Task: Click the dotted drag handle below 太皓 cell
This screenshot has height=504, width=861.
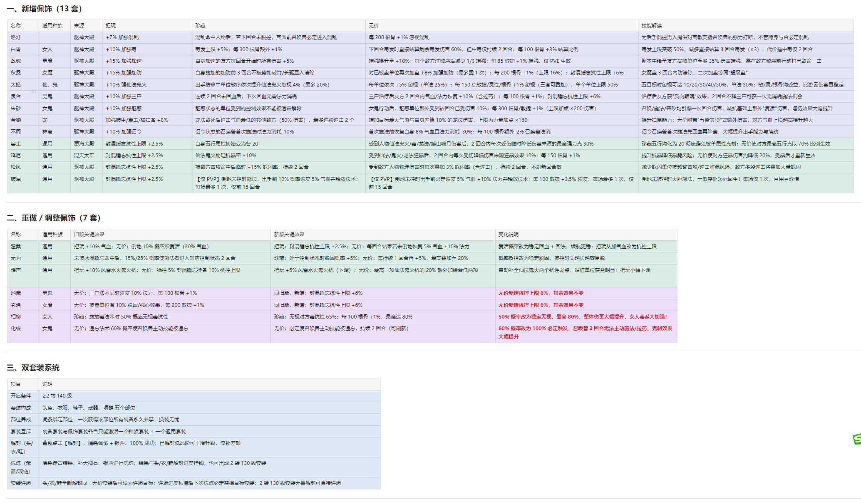Action: coord(34,91)
